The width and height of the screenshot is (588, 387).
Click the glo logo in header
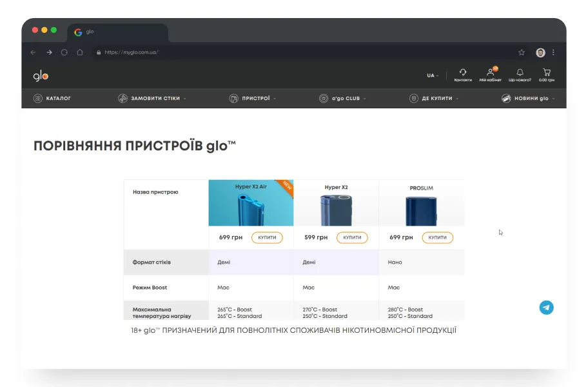[x=41, y=76]
